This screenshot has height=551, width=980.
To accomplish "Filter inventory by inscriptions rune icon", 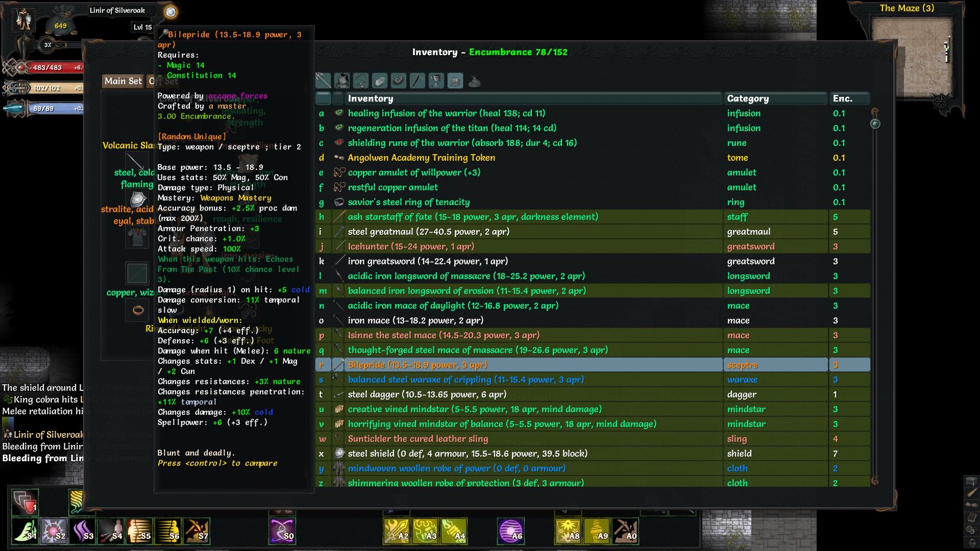I will [399, 81].
